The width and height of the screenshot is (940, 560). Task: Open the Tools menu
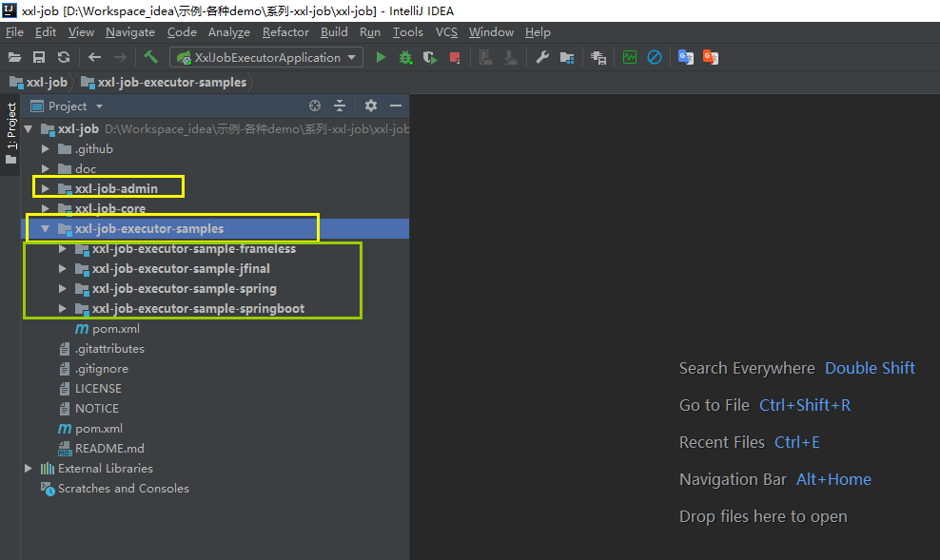pos(407,32)
